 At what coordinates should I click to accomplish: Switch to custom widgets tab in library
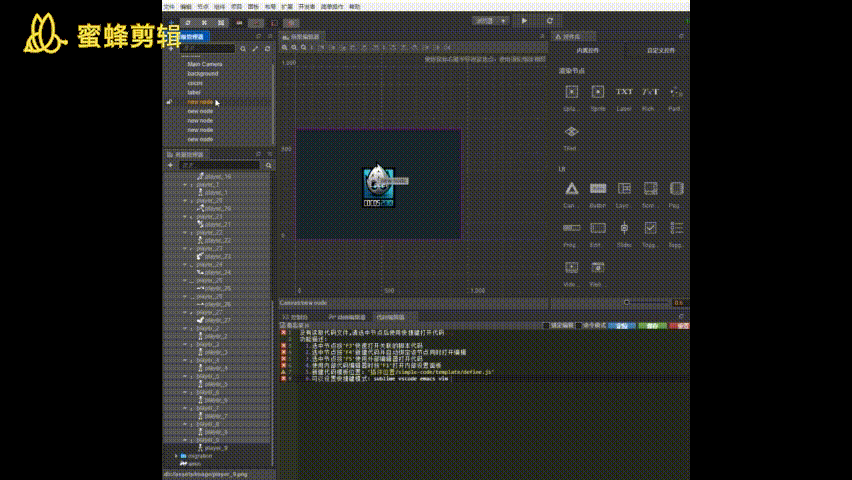tap(661, 51)
